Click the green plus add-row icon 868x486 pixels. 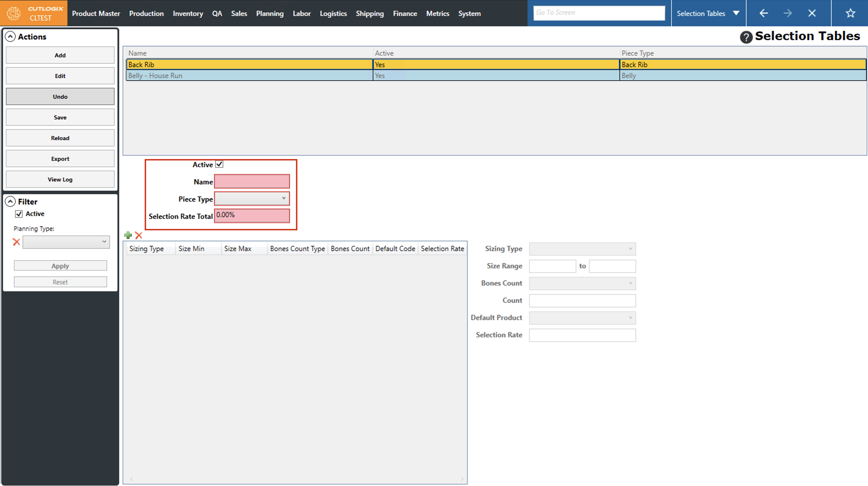pyautogui.click(x=128, y=235)
